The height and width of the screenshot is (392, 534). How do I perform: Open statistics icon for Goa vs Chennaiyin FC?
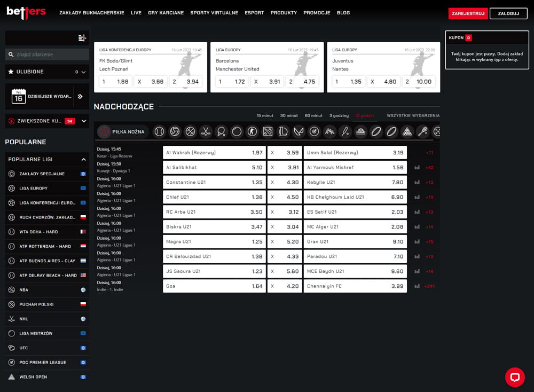click(x=417, y=286)
